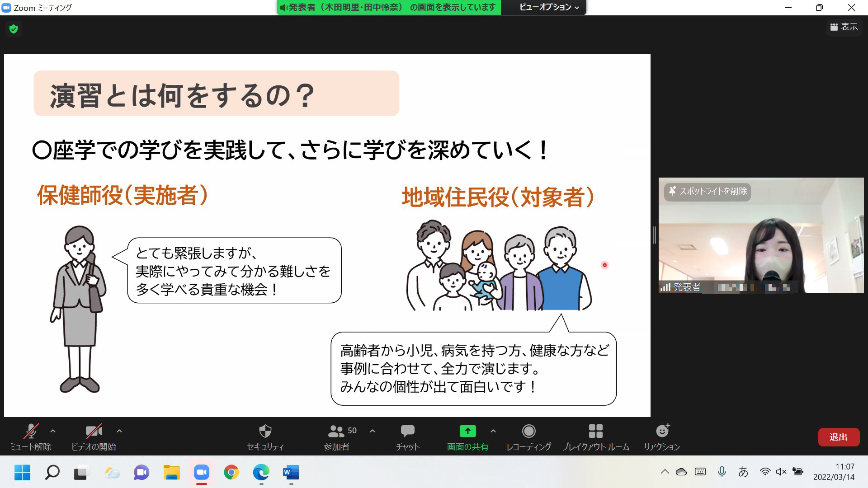Click the green Screen Share icon
This screenshot has width=868, height=488.
coord(467,432)
